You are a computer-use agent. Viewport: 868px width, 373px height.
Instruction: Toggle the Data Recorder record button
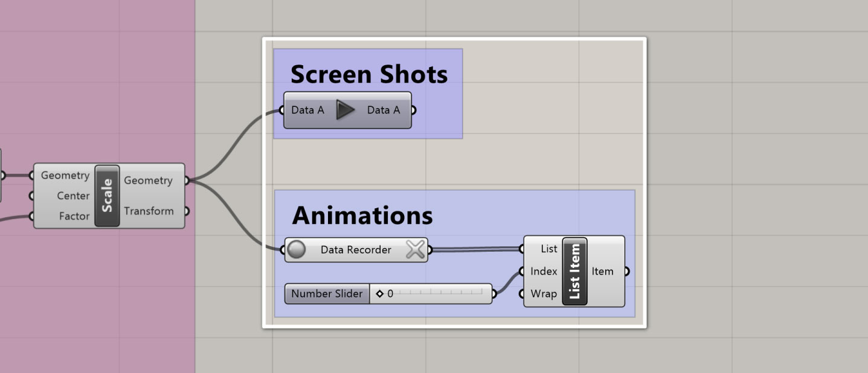pyautogui.click(x=296, y=249)
